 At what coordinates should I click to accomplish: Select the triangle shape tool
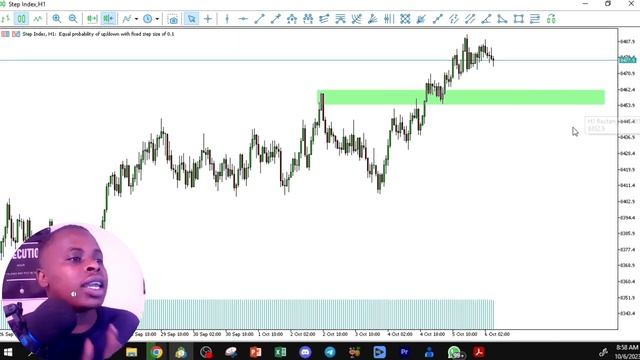pyautogui.click(x=502, y=19)
